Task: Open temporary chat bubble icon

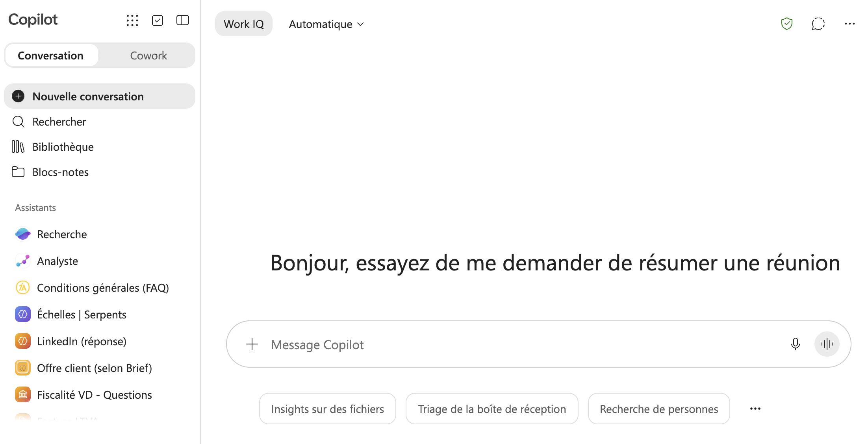Action: tap(818, 24)
